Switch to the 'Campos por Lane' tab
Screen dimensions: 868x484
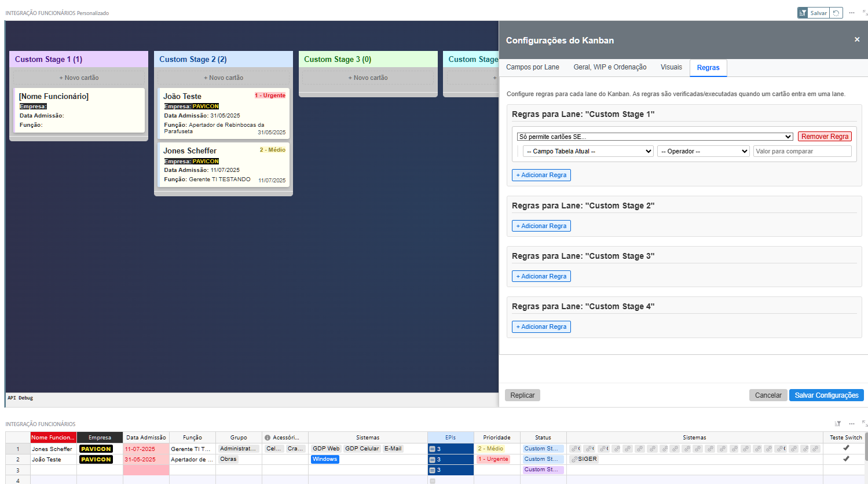click(x=533, y=67)
